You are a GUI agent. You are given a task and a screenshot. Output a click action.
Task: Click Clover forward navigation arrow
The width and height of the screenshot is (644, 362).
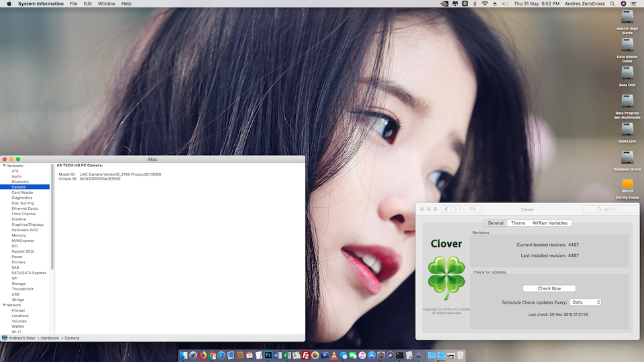[x=455, y=209]
